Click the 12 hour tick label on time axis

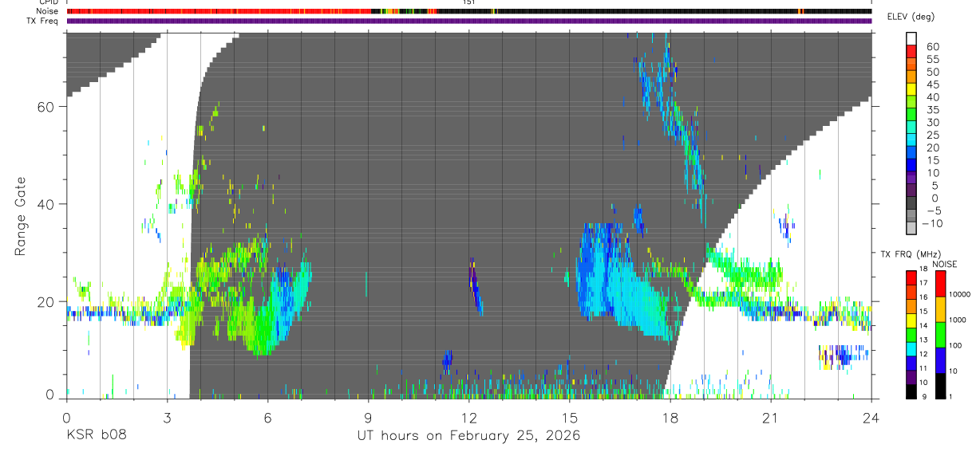pyautogui.click(x=469, y=419)
